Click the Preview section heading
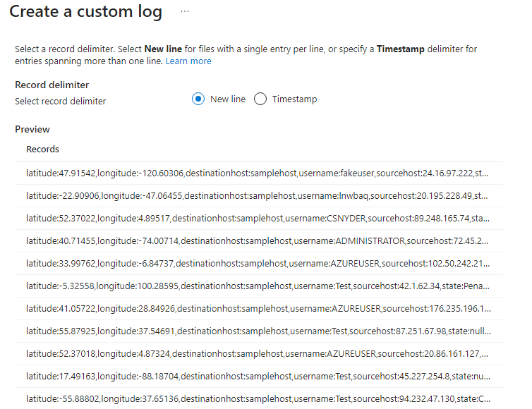Image resolution: width=532 pixels, height=409 pixels. coord(32,129)
